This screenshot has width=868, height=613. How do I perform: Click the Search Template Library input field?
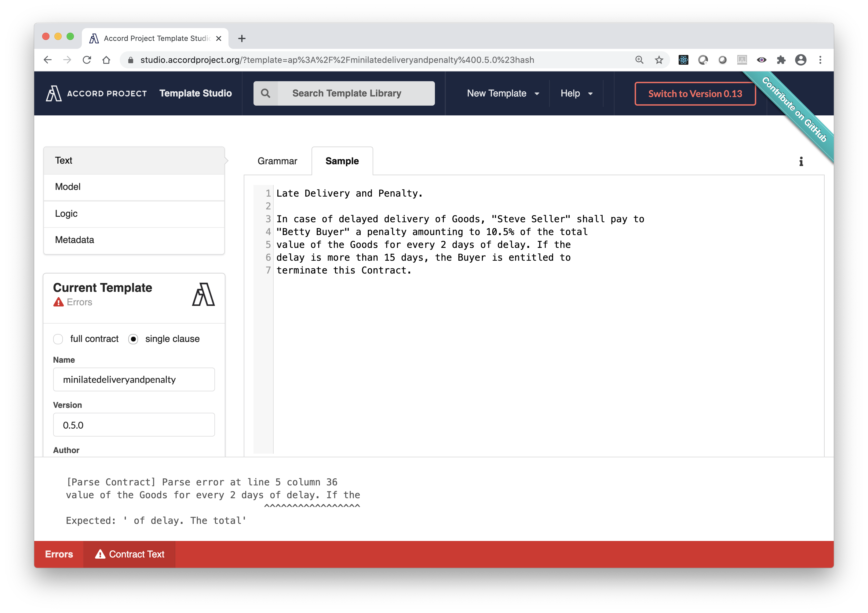click(345, 93)
